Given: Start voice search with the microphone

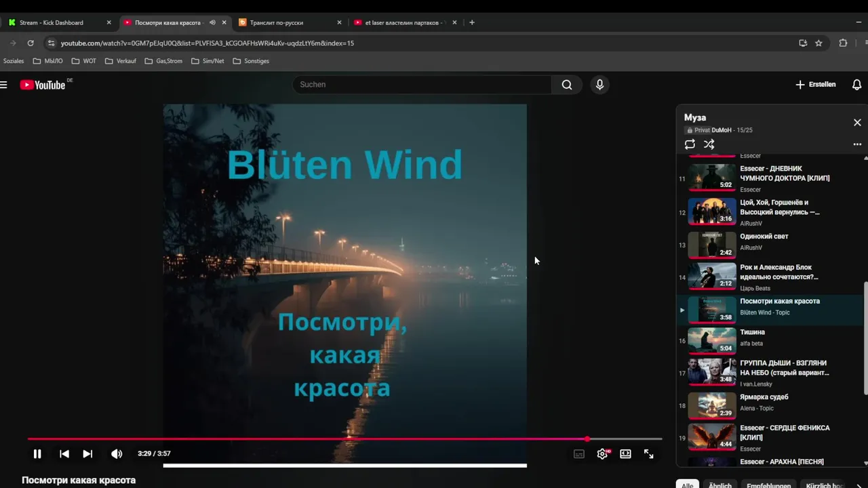Looking at the screenshot, I should pyautogui.click(x=599, y=85).
